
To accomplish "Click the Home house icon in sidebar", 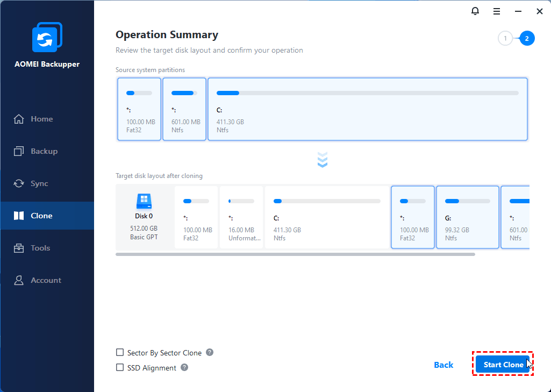I will coord(19,119).
